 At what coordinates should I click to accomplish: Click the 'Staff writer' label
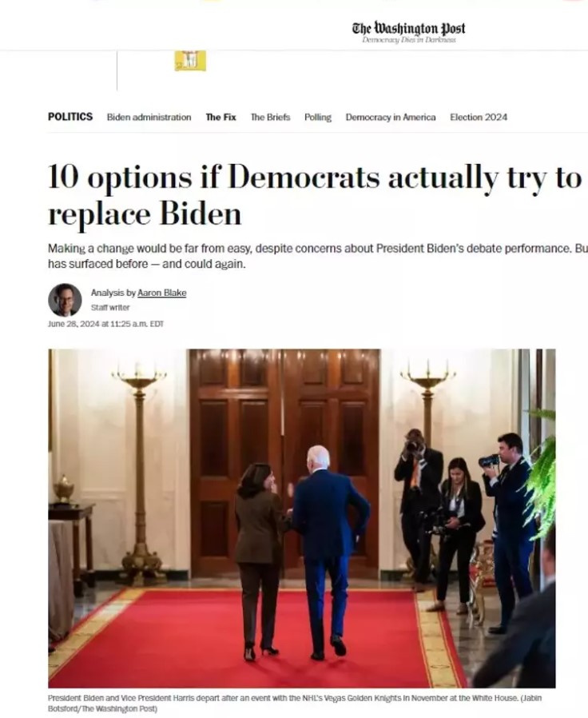[x=109, y=307]
